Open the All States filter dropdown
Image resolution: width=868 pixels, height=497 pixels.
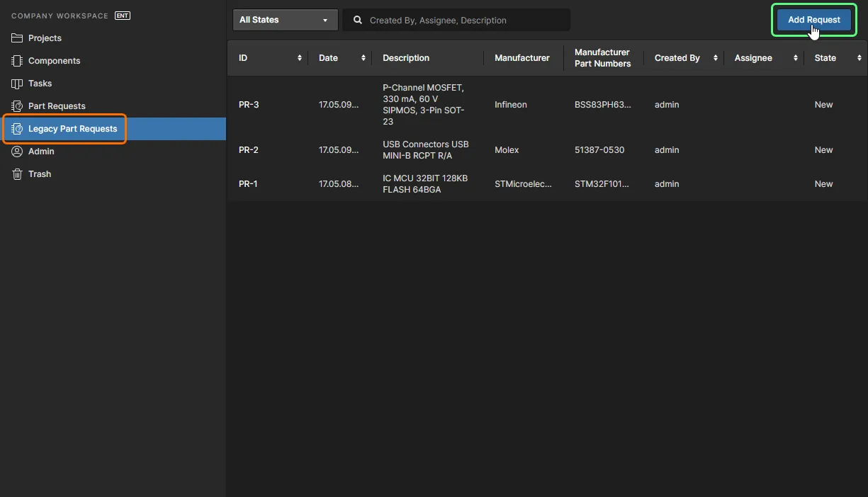tap(285, 20)
